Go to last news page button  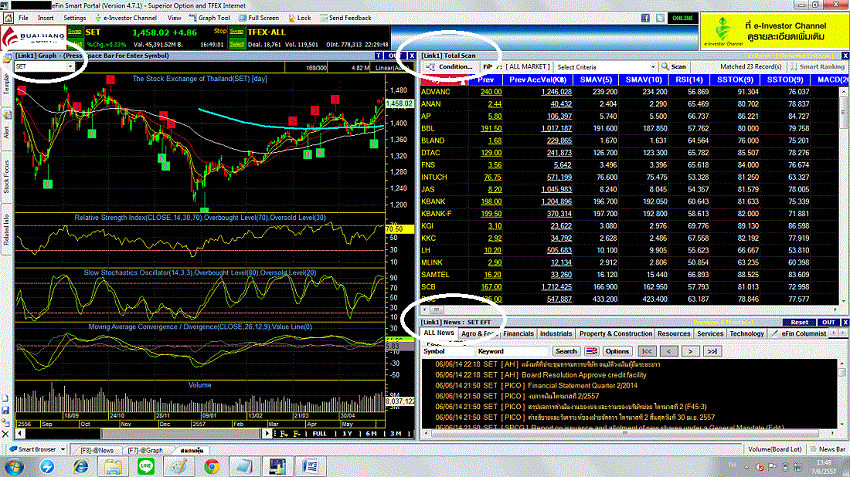(712, 351)
